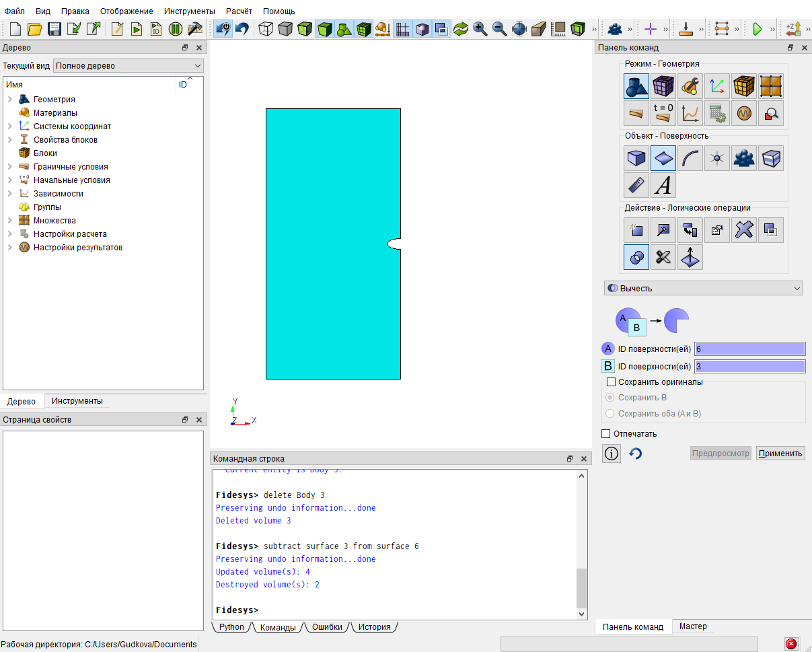Viewport: 812px width, 652px height.
Task: Expand the Зависимости tree node
Action: [10, 194]
